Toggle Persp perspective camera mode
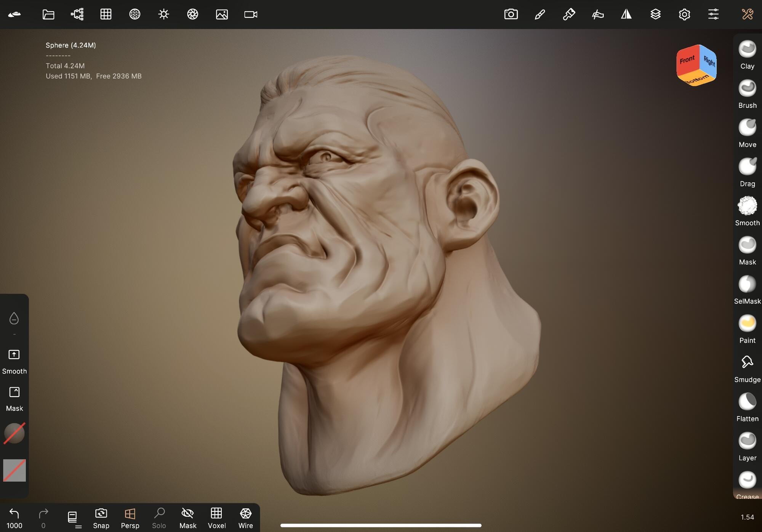Viewport: 762px width, 532px height. coord(130,518)
